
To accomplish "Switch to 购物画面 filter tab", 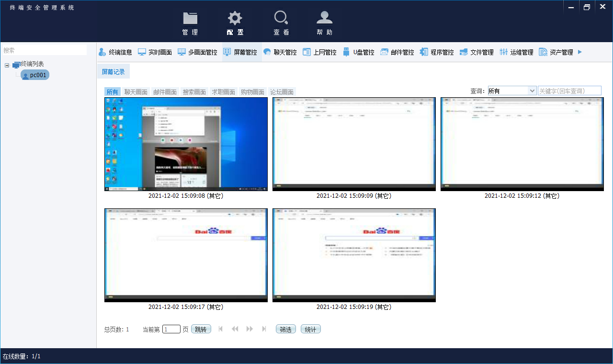I will point(252,92).
